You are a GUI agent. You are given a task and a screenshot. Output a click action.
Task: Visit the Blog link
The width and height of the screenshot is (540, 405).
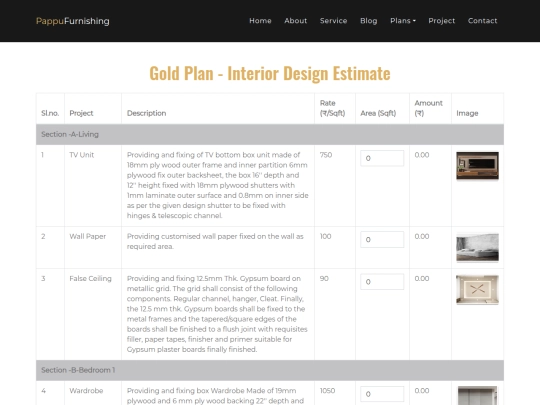[x=368, y=21]
